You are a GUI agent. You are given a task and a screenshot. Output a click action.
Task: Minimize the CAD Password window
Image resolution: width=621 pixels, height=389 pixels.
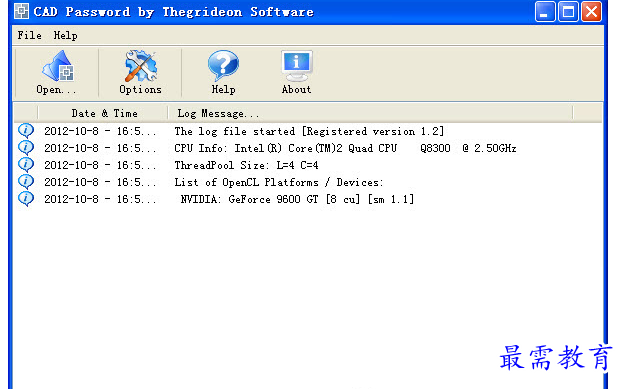[545, 11]
